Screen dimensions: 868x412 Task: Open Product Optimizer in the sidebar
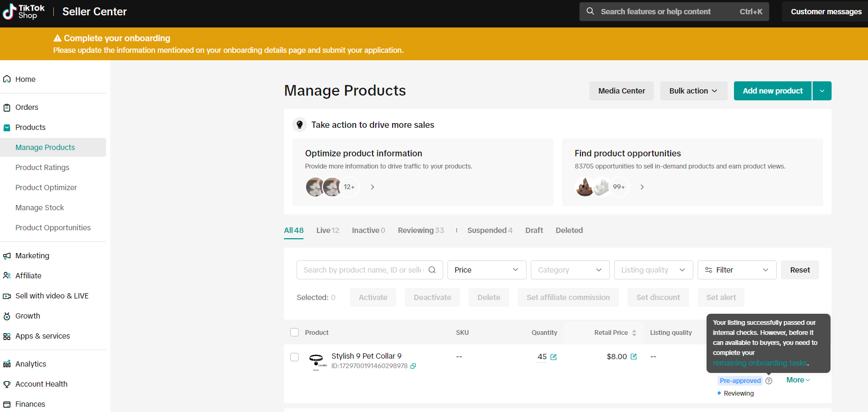point(46,188)
